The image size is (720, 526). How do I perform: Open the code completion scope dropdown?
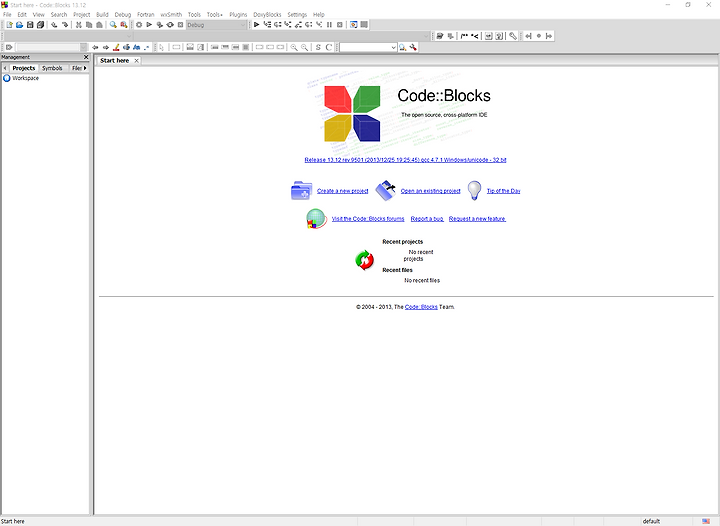(x=129, y=36)
